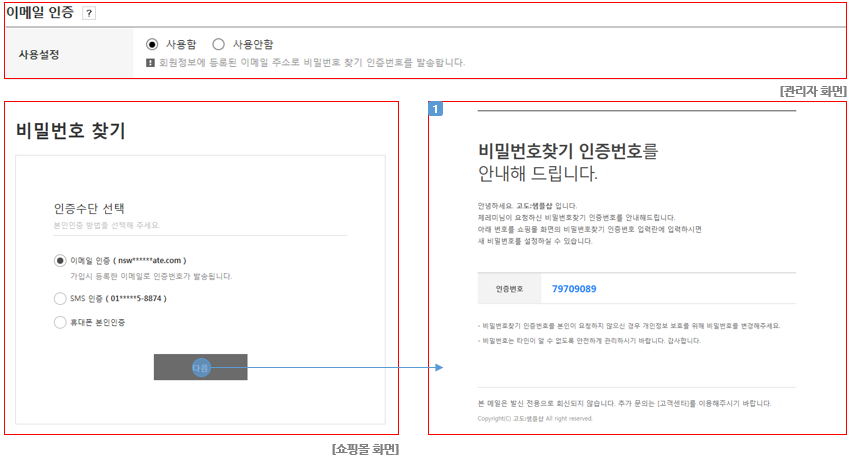Select the 사용안함 radio button
852x456 pixels.
pos(218,44)
